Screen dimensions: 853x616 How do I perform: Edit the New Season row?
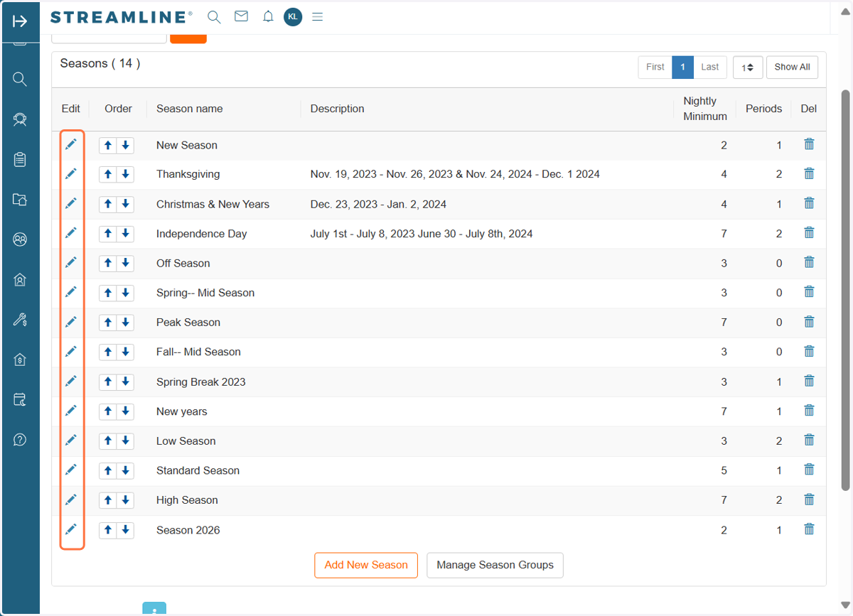[71, 144]
